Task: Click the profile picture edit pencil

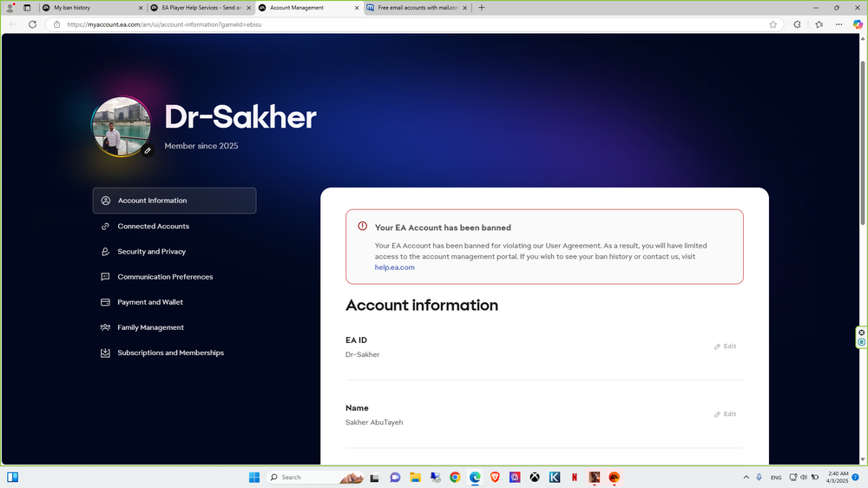Action: tap(148, 151)
